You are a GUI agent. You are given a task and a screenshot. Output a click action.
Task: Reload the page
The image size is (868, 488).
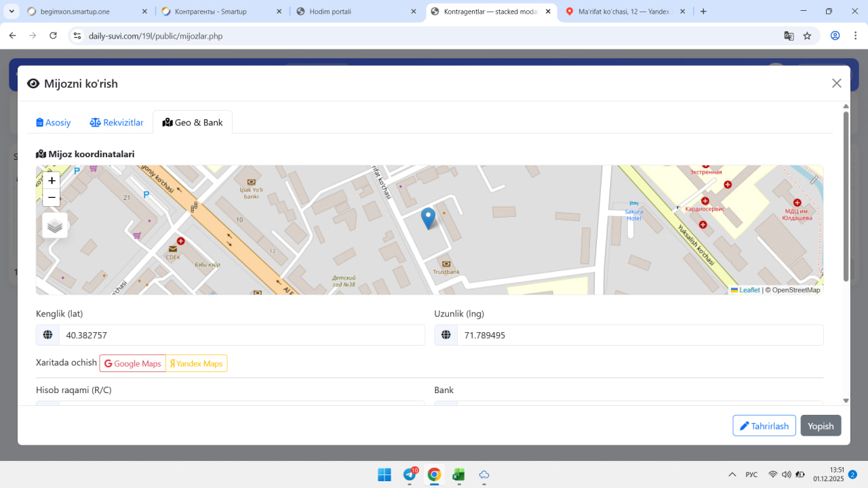pyautogui.click(x=54, y=36)
